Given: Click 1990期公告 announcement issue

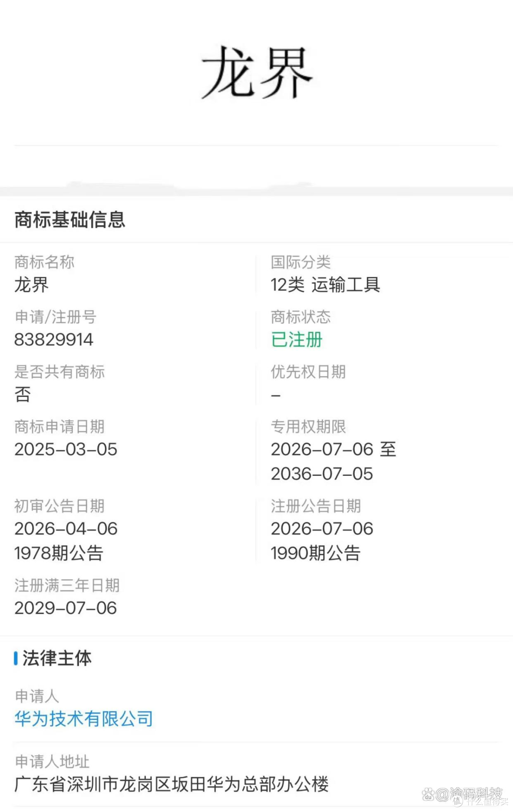Looking at the screenshot, I should point(315,553).
